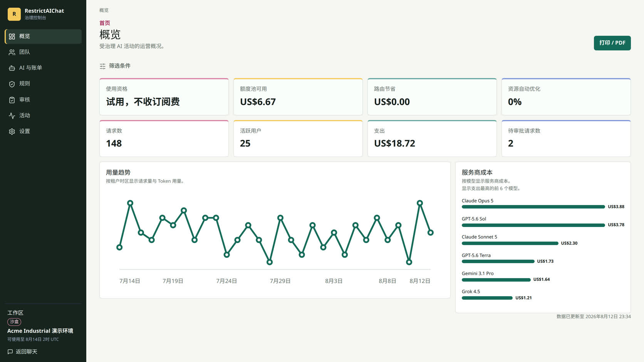Image resolution: width=644 pixels, height=362 pixels.
Task: Click the first data point of the trend chart
Action: point(119,247)
